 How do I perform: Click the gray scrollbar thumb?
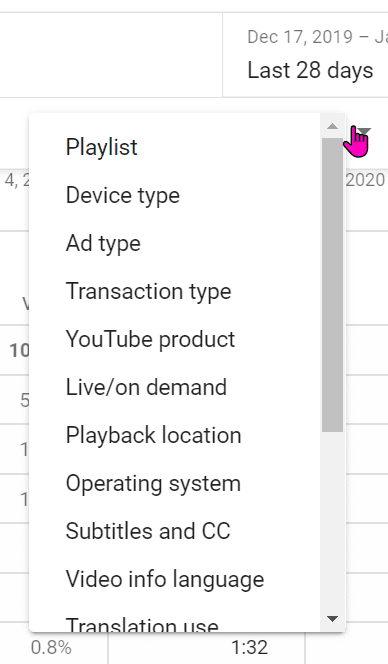333,285
